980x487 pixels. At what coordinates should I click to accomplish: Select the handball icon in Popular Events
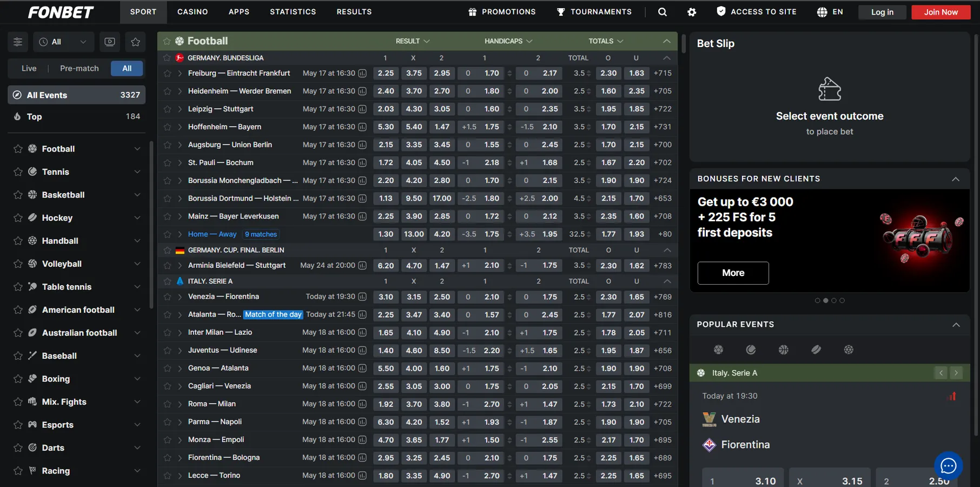[x=849, y=350]
